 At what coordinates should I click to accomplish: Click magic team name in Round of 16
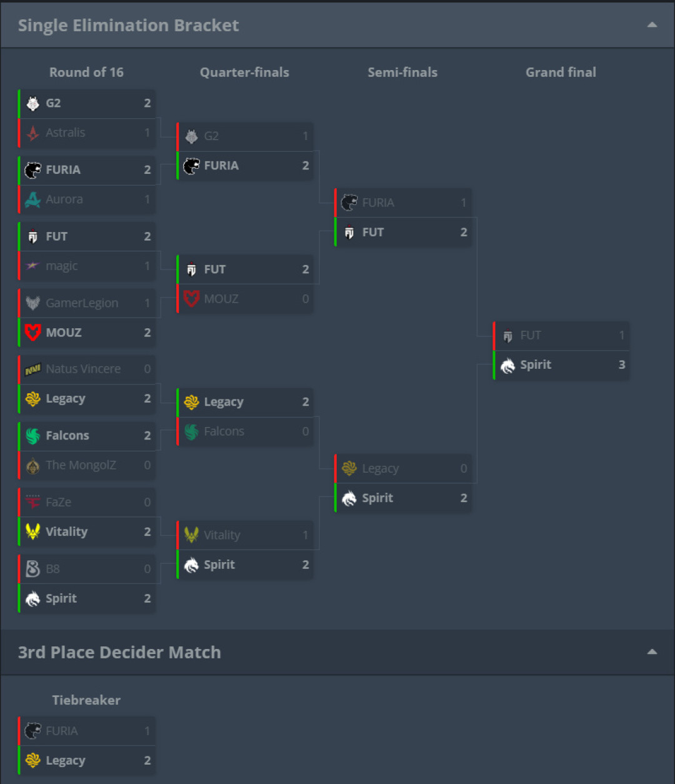pyautogui.click(x=61, y=266)
